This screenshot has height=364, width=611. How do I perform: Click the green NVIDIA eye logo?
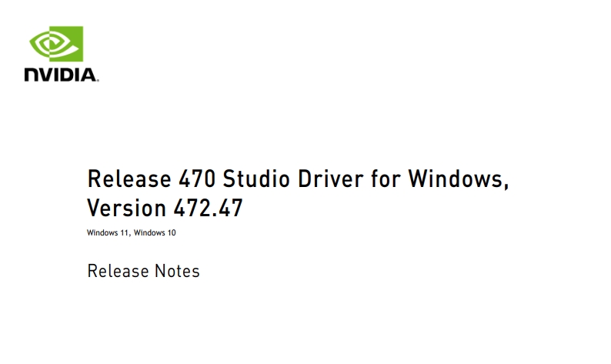[56, 44]
